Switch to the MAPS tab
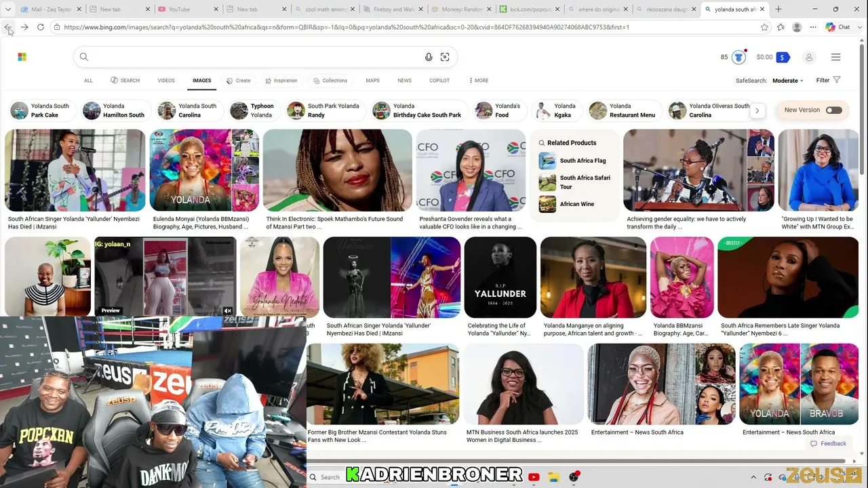 [x=372, y=81]
